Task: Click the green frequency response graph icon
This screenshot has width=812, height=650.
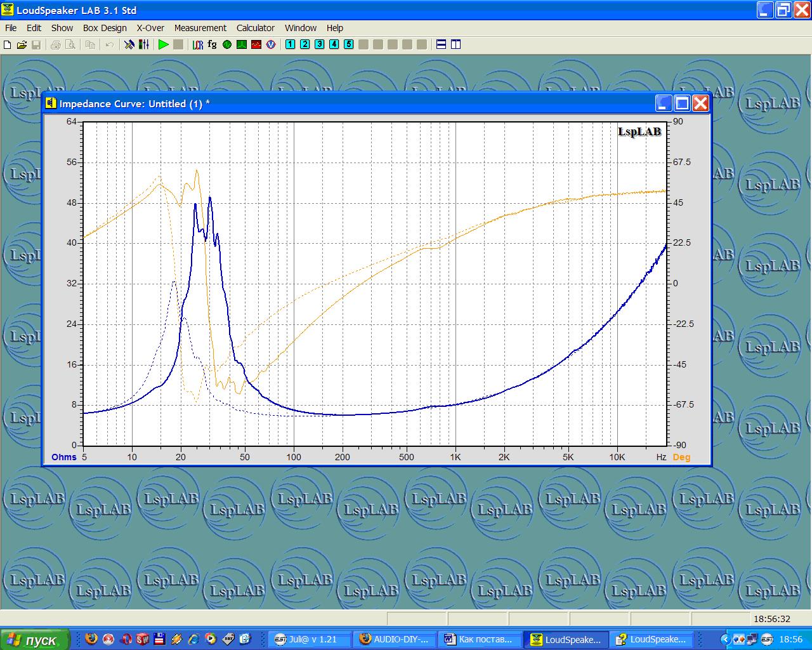Action: [x=242, y=44]
